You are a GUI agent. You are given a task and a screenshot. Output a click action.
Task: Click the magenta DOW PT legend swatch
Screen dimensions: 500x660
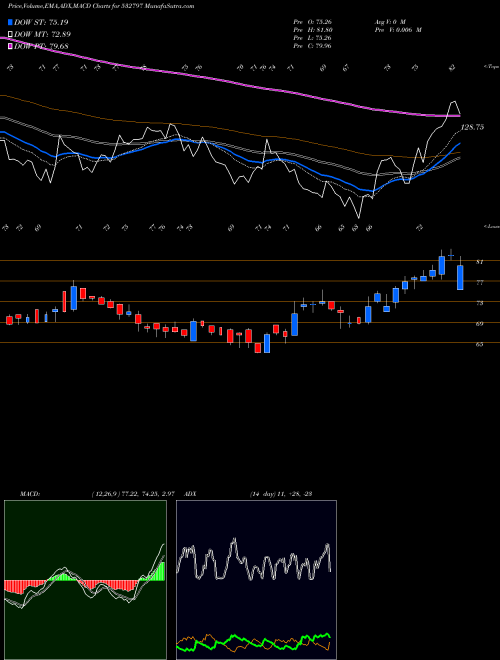click(11, 46)
